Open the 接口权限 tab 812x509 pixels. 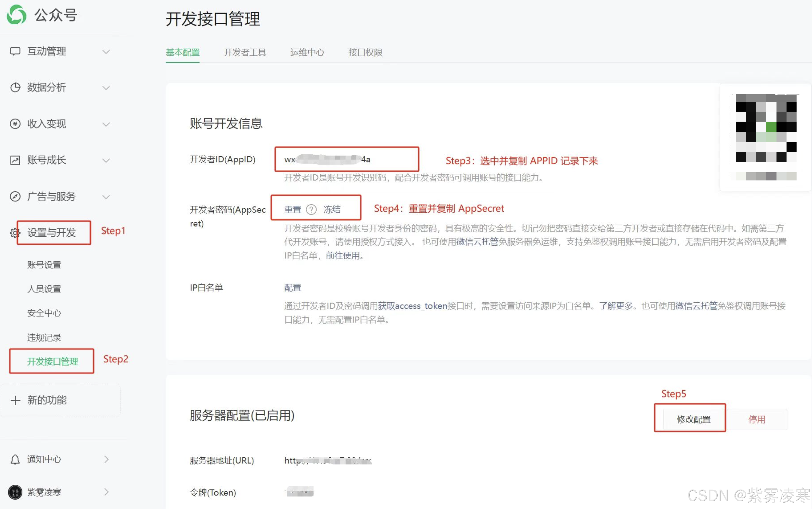(365, 52)
